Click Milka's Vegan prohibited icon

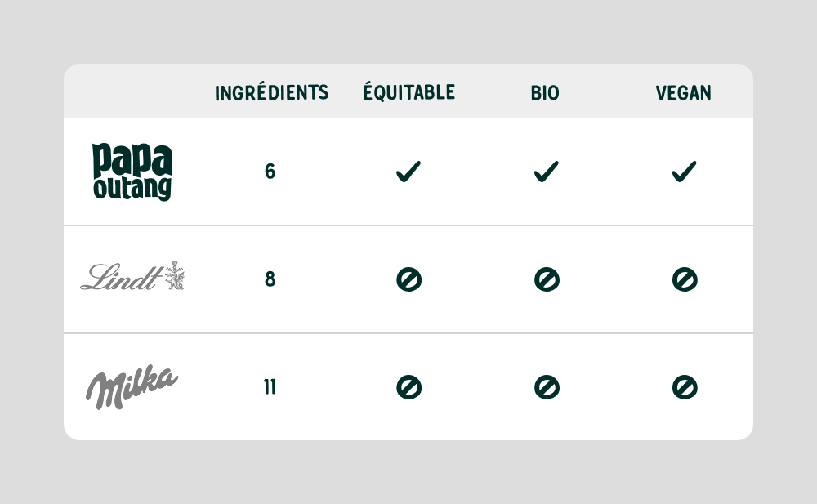[x=684, y=387]
